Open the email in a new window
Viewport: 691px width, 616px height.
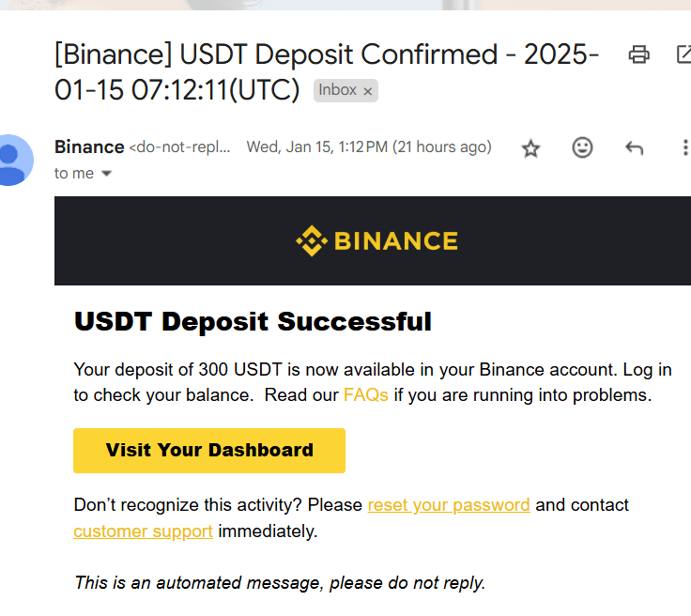pos(683,54)
